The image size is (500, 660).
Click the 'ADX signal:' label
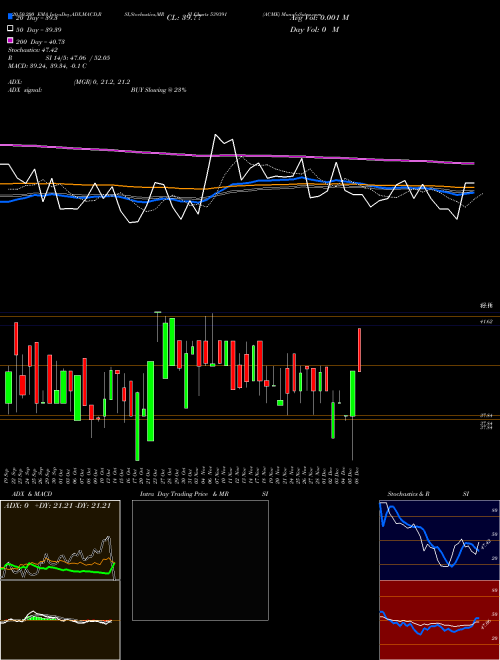pyautogui.click(x=25, y=90)
